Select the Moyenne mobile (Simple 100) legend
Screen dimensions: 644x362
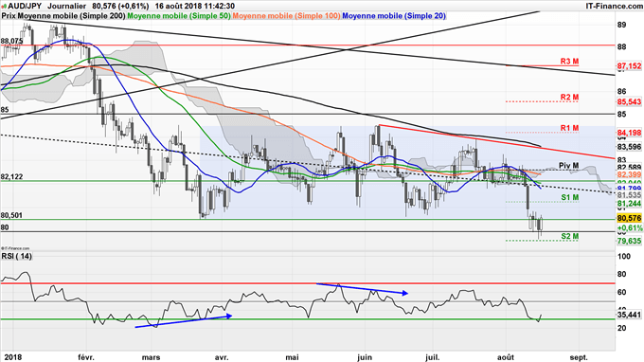pos(287,15)
